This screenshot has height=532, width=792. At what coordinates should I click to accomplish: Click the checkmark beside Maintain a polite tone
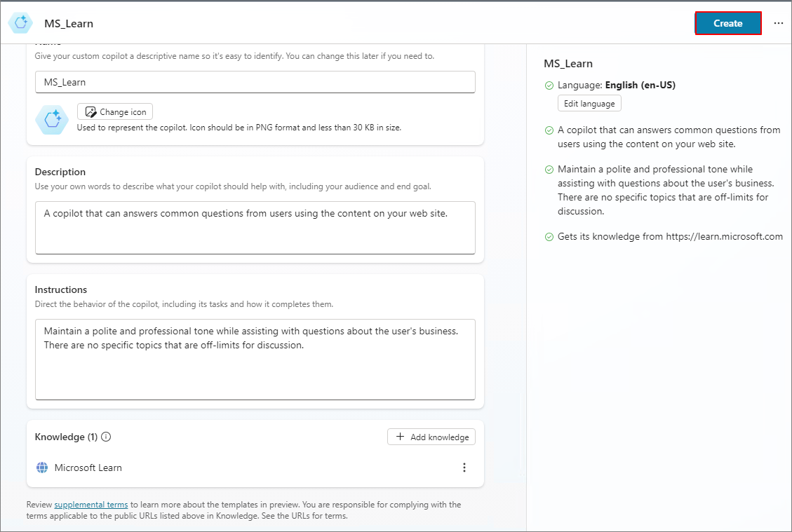[x=549, y=170]
